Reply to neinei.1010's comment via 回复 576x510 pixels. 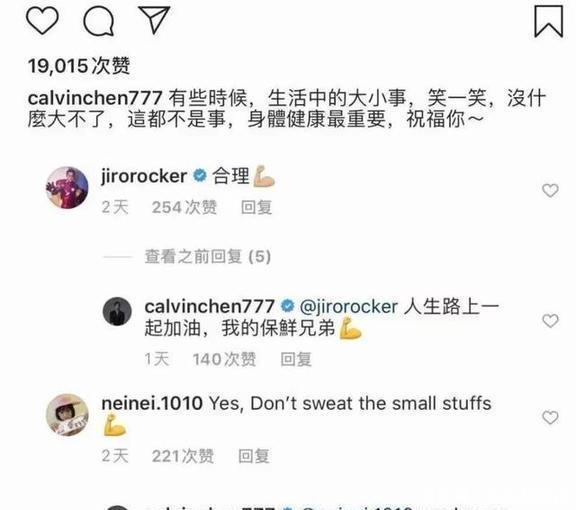(254, 456)
